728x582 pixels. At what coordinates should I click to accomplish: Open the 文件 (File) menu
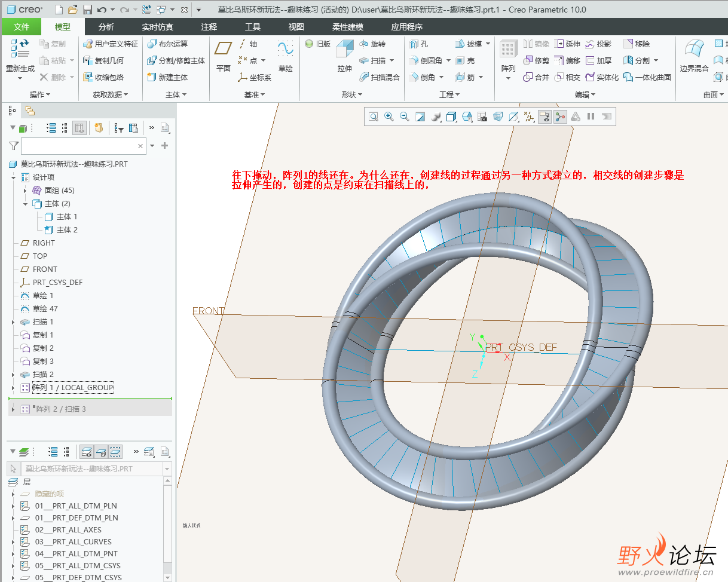coord(22,27)
